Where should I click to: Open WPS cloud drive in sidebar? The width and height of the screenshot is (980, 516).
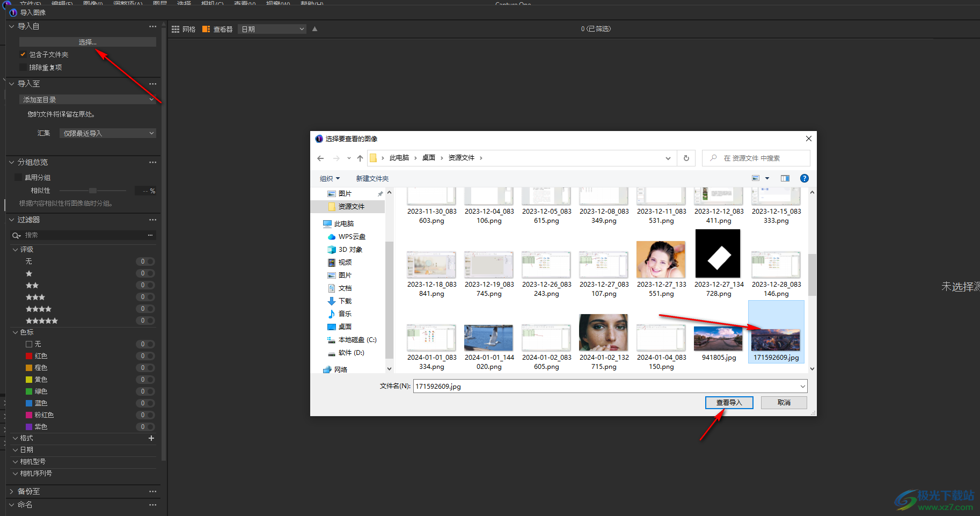pyautogui.click(x=352, y=237)
